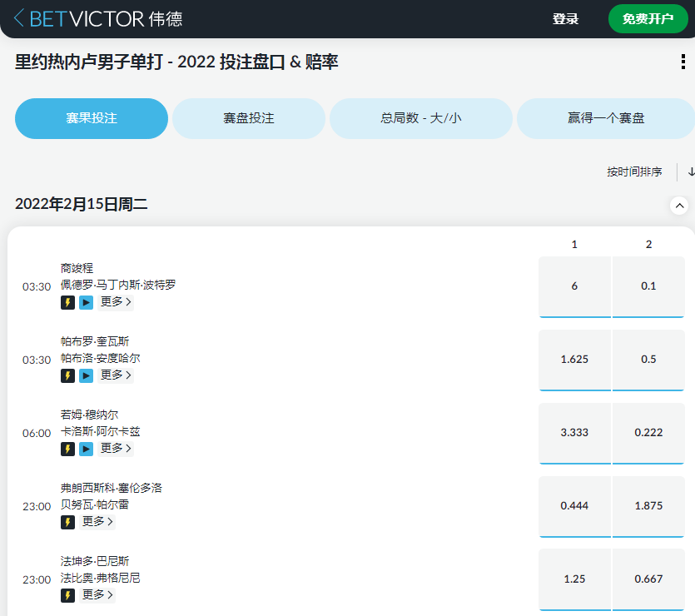Click the 按时间排序 sort option
This screenshot has width=695, height=616.
633,171
